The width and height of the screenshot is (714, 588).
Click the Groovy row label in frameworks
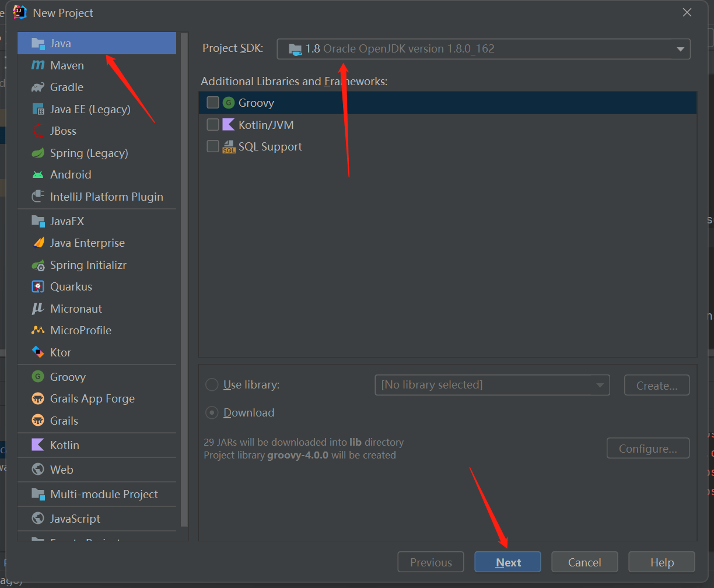click(256, 103)
